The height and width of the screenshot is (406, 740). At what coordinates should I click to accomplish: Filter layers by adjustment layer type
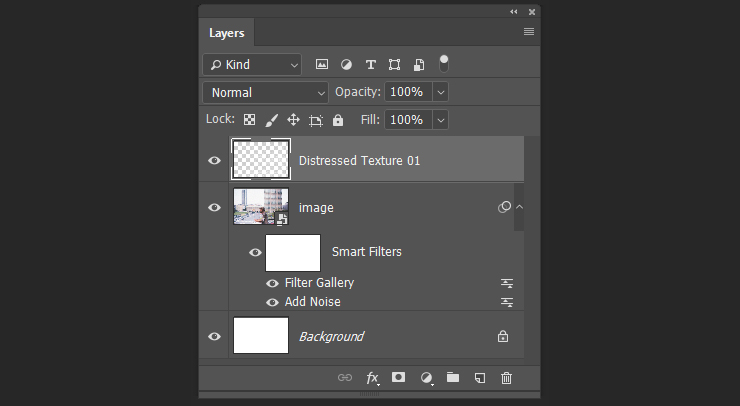point(346,65)
